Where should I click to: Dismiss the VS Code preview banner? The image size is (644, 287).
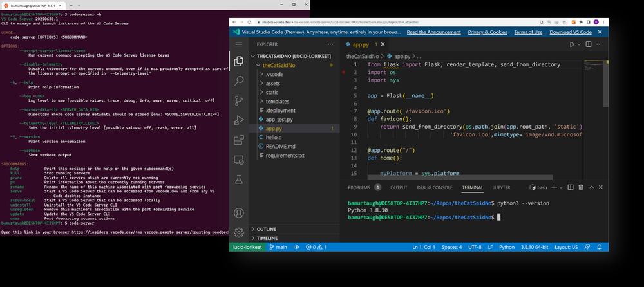click(600, 32)
